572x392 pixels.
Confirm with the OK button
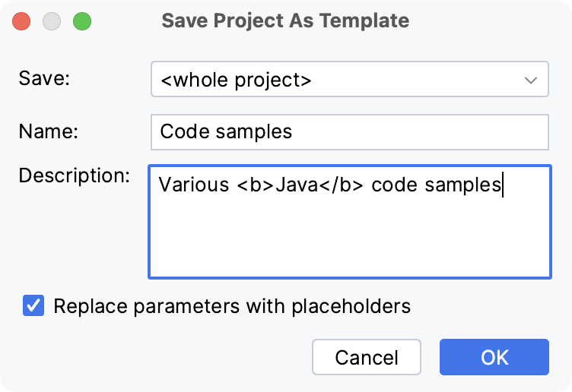pyautogui.click(x=494, y=357)
